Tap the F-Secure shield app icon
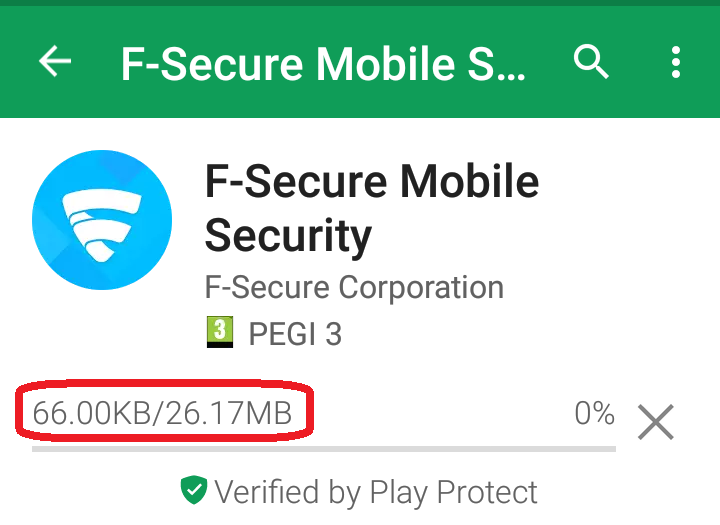This screenshot has width=720, height=525. tap(102, 220)
